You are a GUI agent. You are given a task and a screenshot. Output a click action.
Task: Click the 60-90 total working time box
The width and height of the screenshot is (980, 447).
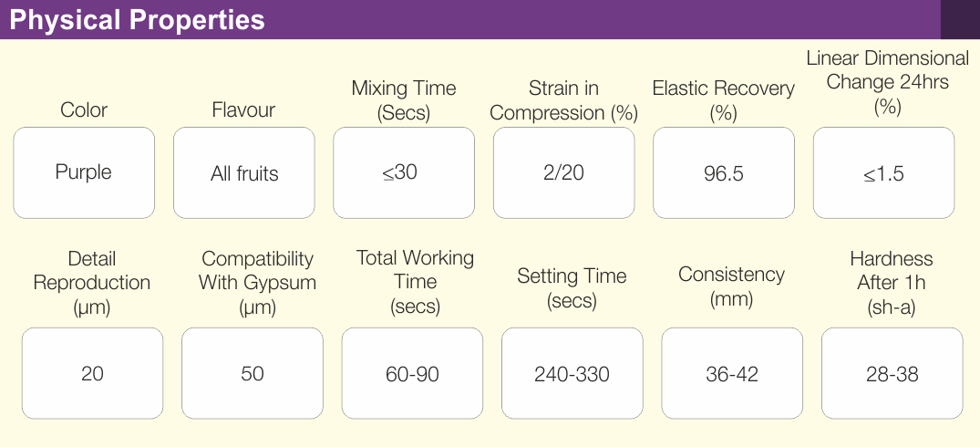coord(412,373)
